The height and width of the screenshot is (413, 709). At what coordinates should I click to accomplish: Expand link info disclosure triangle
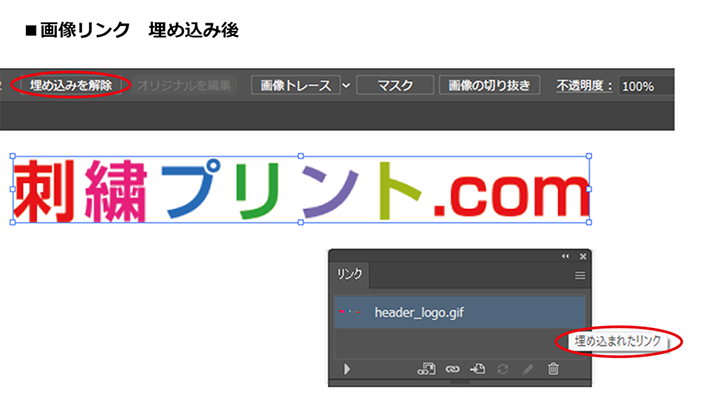point(347,369)
